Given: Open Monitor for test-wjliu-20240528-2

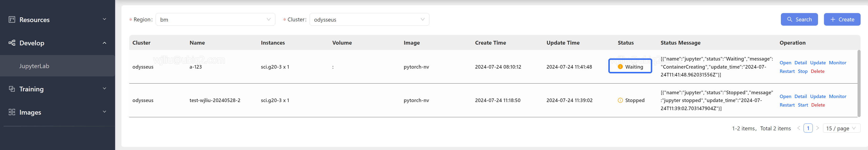Looking at the screenshot, I should click(837, 97).
